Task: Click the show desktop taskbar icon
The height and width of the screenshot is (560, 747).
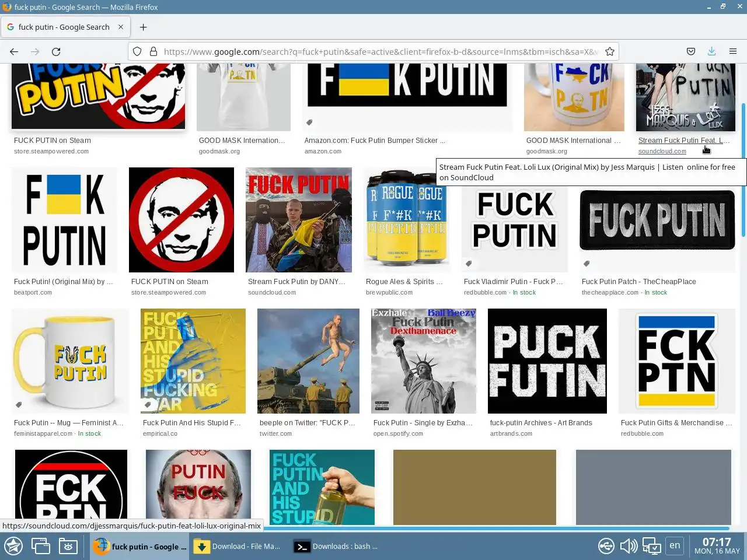Action: 40,546
